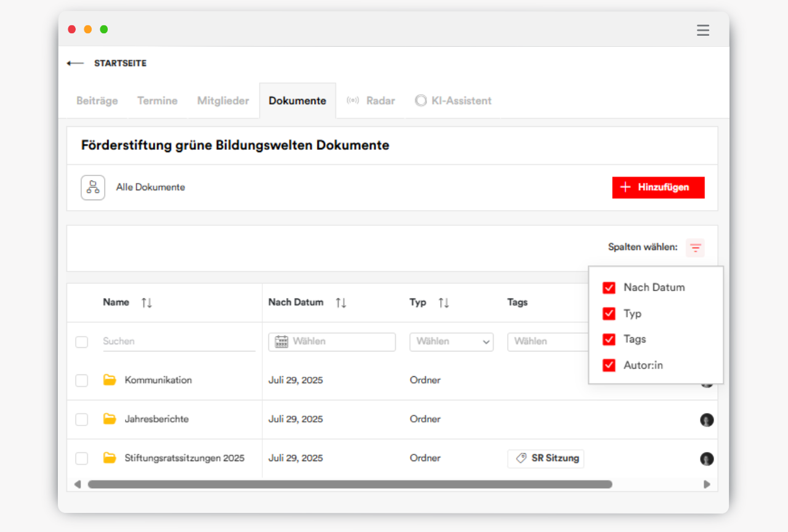The image size is (788, 532).
Task: Select the Stiftungsratssitzungen 2025 row checkbox
Action: click(81, 458)
